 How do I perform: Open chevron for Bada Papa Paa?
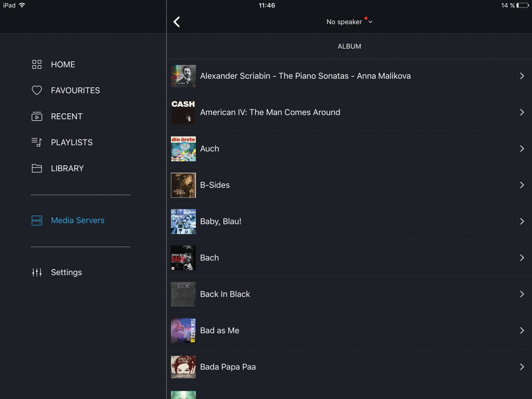click(x=522, y=367)
